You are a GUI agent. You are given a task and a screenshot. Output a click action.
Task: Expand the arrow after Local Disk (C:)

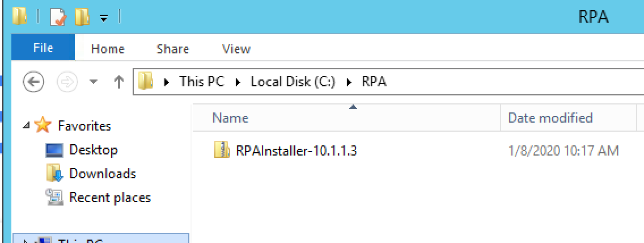(x=350, y=82)
